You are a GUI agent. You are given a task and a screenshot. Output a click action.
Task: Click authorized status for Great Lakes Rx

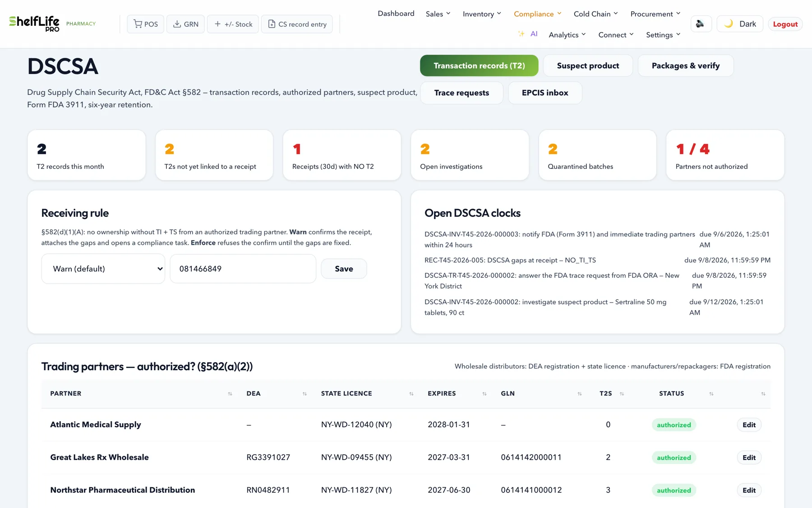(x=674, y=457)
